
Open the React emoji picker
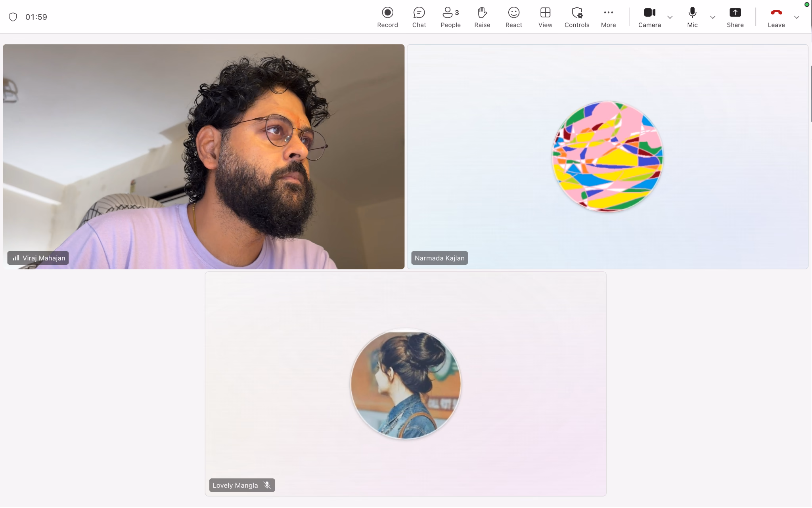[513, 17]
